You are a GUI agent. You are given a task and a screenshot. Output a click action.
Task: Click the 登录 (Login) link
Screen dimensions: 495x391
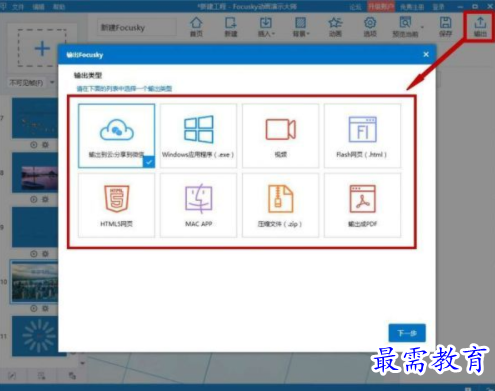pos(438,7)
